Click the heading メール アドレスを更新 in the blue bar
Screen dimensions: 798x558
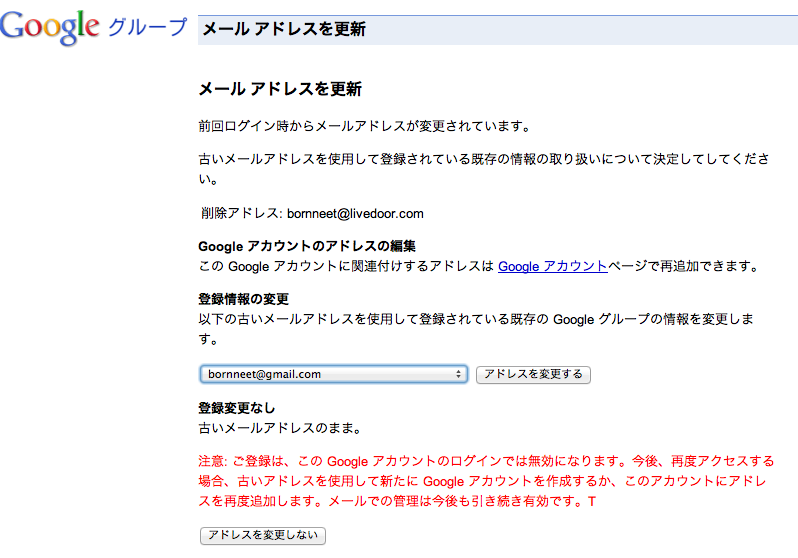tap(284, 29)
